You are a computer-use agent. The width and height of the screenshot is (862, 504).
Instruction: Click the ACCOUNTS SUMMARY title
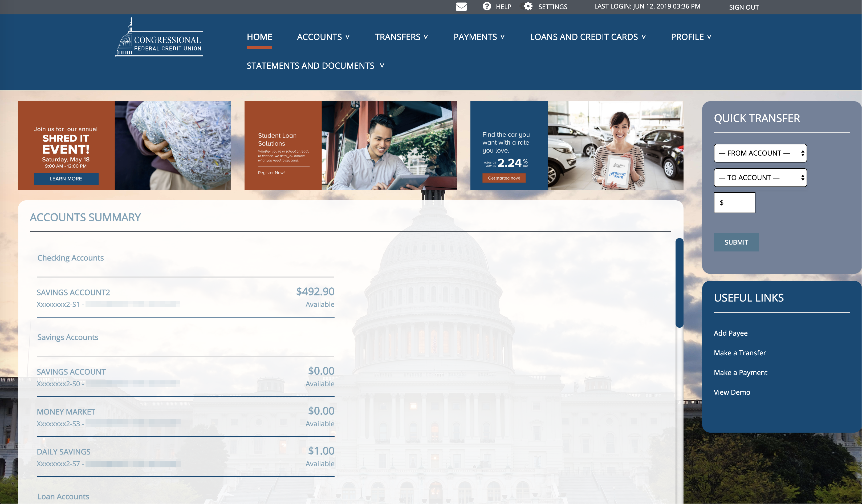(x=85, y=218)
